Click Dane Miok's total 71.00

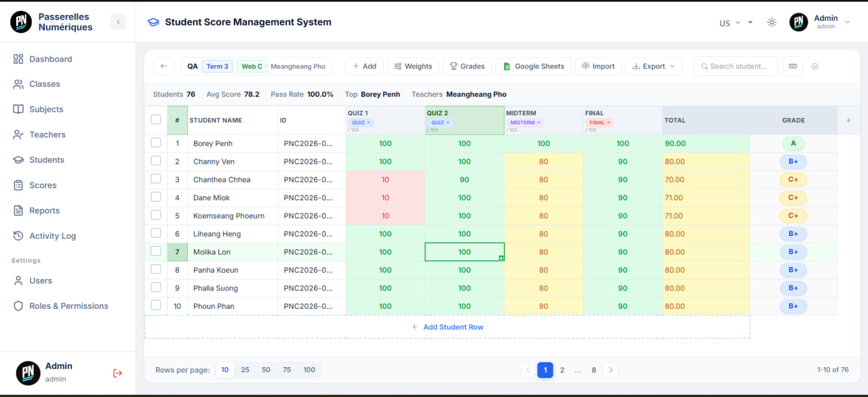pos(706,197)
